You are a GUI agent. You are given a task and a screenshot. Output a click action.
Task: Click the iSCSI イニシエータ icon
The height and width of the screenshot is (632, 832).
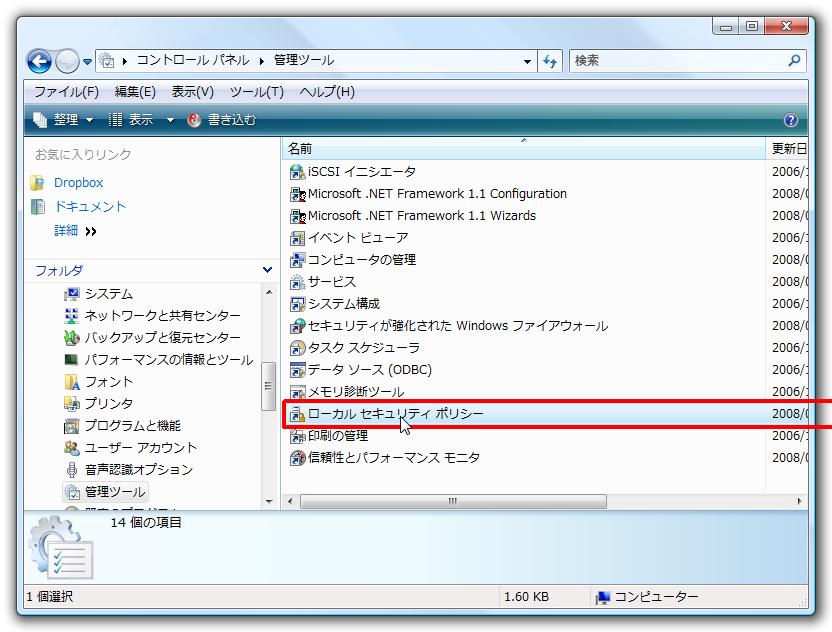297,172
